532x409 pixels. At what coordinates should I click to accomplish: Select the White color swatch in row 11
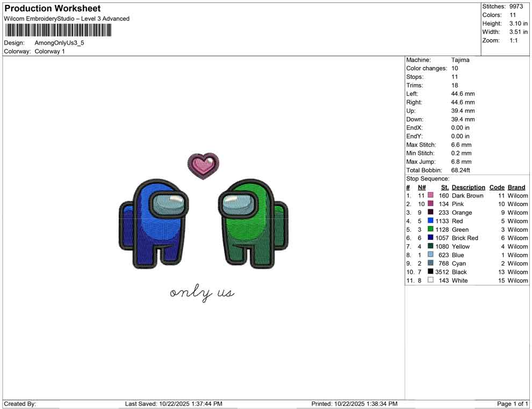430,280
